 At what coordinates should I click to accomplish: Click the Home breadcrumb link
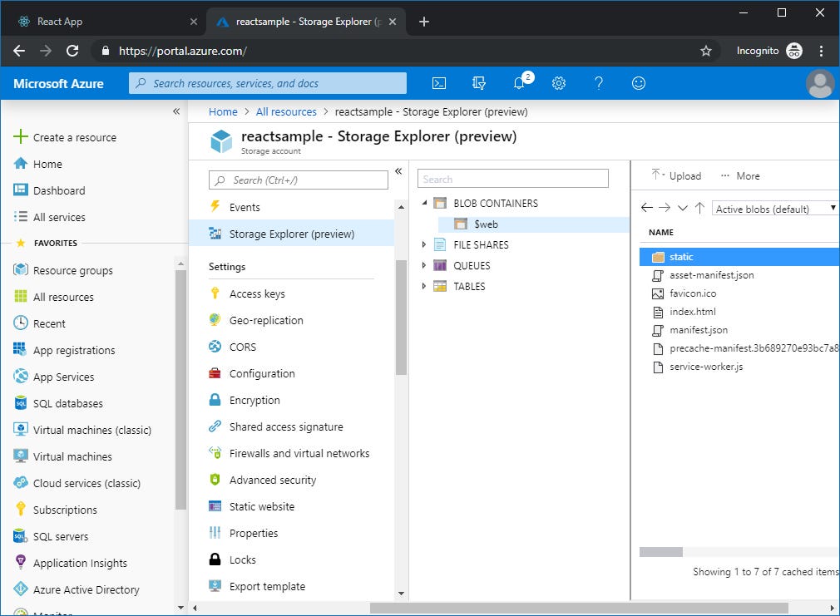[223, 112]
